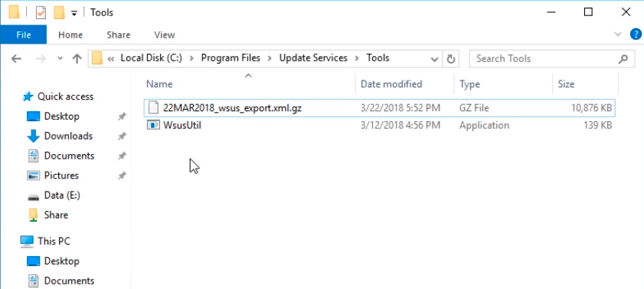Click the Tools breadcrumb in address bar
644x289 pixels.
point(378,58)
